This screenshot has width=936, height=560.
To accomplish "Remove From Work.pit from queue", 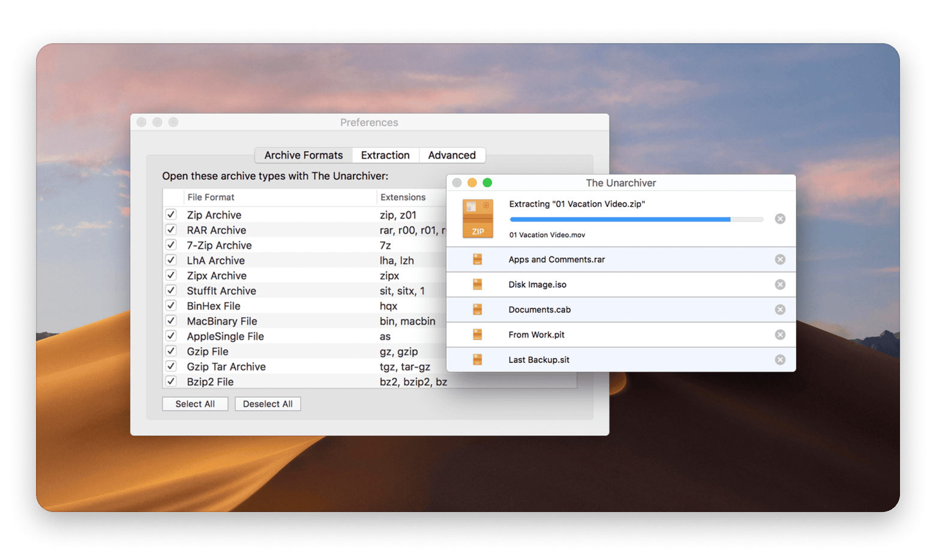I will tap(780, 335).
